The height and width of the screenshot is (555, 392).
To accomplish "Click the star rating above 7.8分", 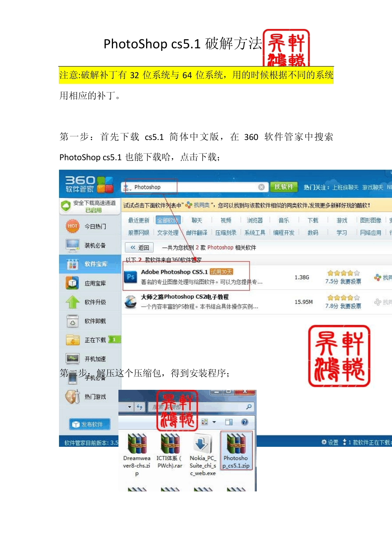I will (343, 298).
